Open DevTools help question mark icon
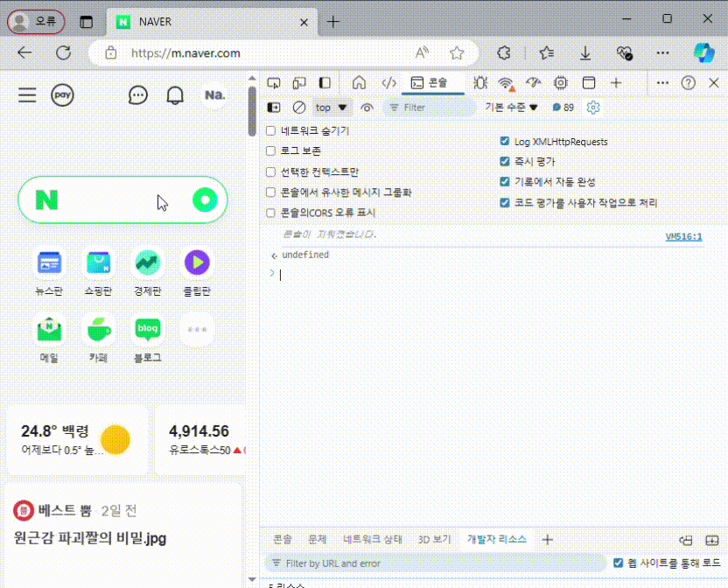Image resolution: width=728 pixels, height=588 pixels. coord(688,83)
